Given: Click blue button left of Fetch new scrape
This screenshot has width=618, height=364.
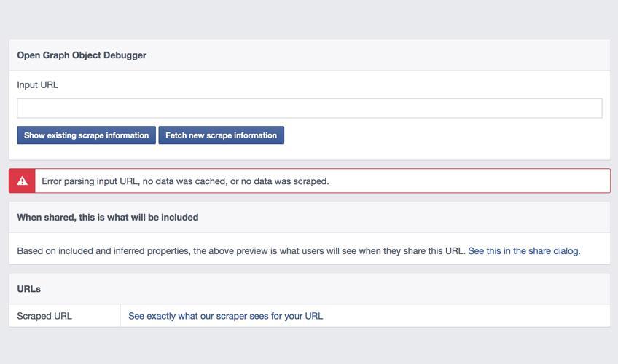Looking at the screenshot, I should click(x=86, y=135).
